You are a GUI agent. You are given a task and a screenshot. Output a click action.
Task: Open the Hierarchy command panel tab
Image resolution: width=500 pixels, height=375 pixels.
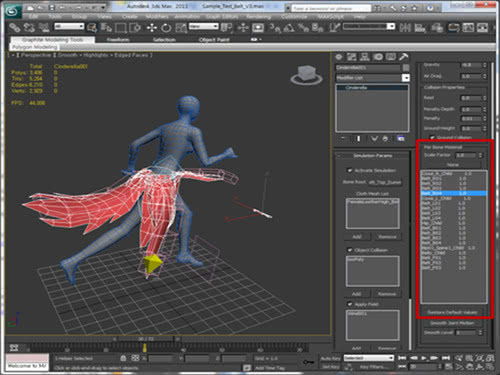coord(365,57)
